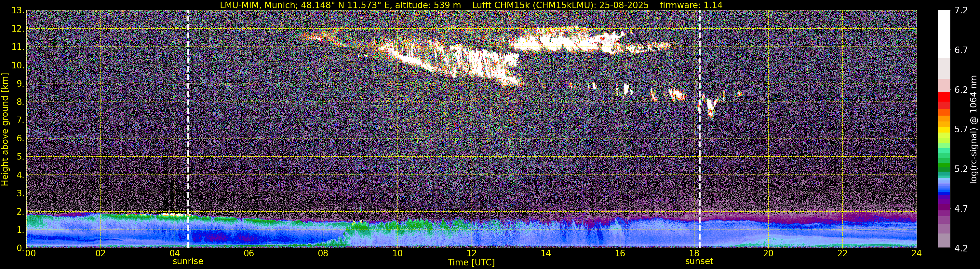Click the 'altitude: 539 m' text in the title
This screenshot has width=980, height=269.
[x=428, y=5]
